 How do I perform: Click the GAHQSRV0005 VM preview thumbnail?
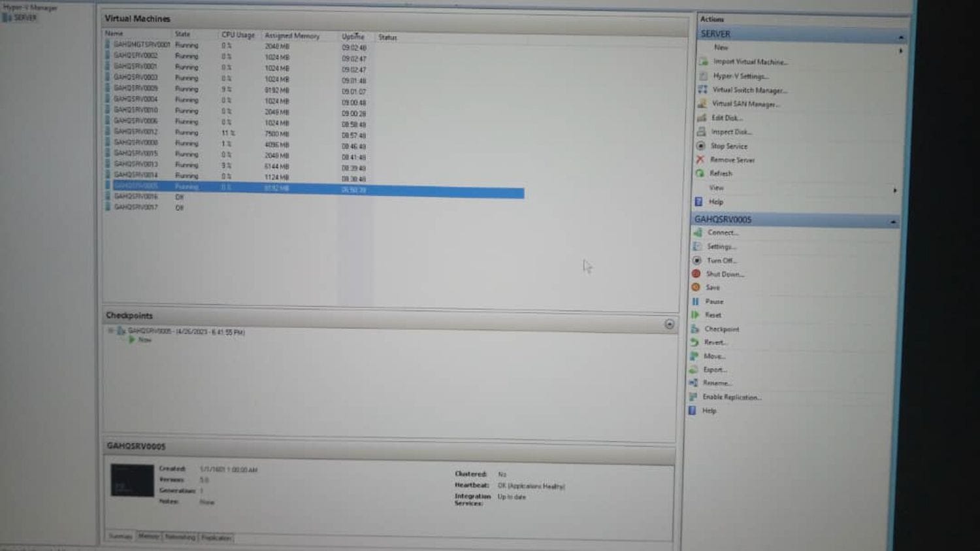tap(132, 480)
